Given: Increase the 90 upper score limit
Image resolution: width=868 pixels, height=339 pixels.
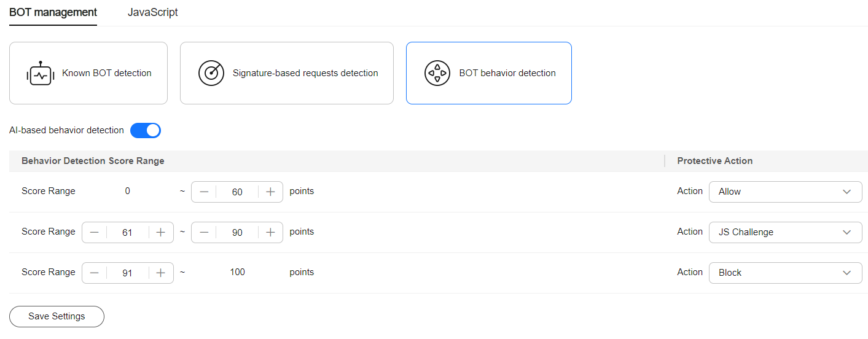Looking at the screenshot, I should click(270, 232).
